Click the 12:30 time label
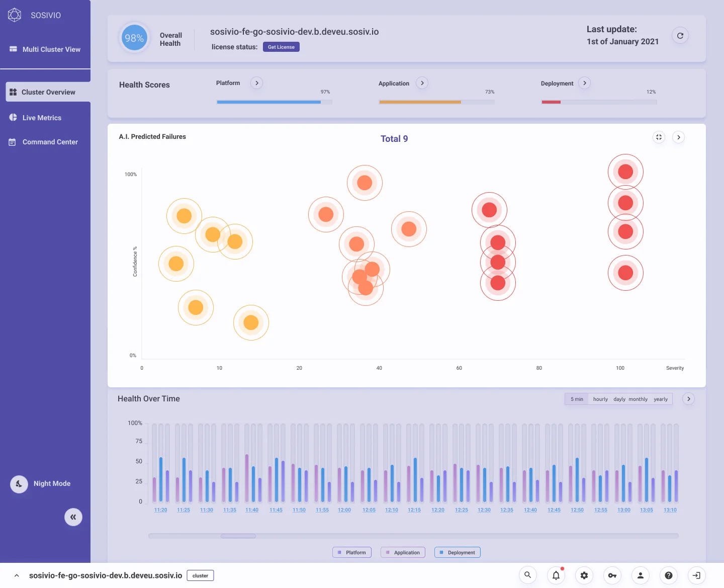Screen dimensions: 724x588 click(x=484, y=510)
